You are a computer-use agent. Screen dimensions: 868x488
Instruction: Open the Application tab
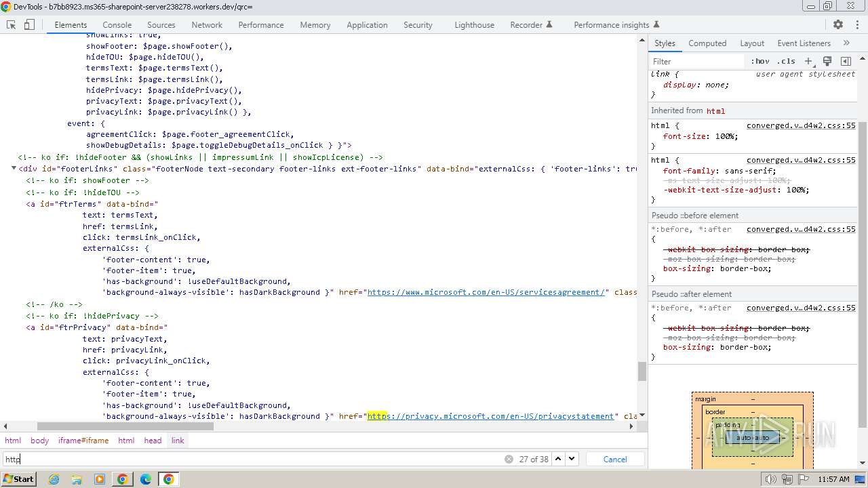[367, 24]
